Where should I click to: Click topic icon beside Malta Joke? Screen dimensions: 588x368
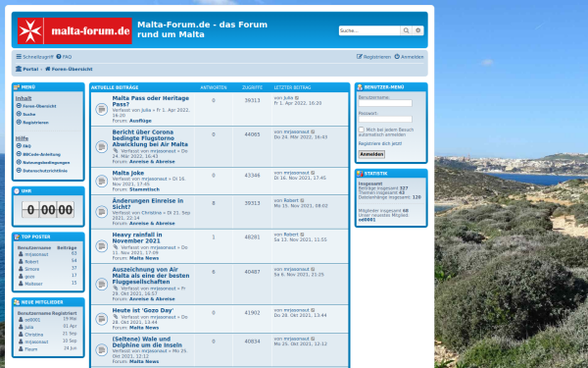tap(102, 181)
